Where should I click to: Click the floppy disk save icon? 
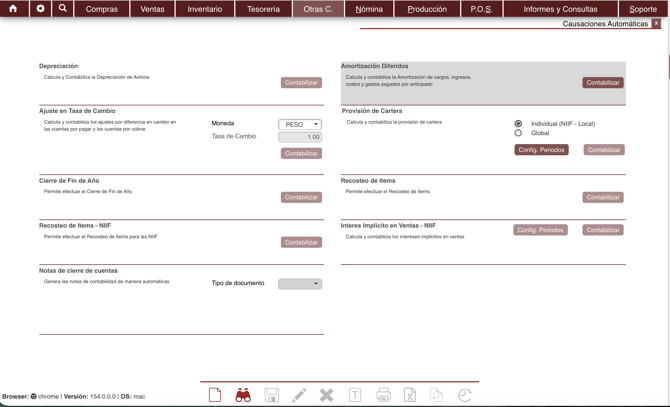click(x=271, y=395)
